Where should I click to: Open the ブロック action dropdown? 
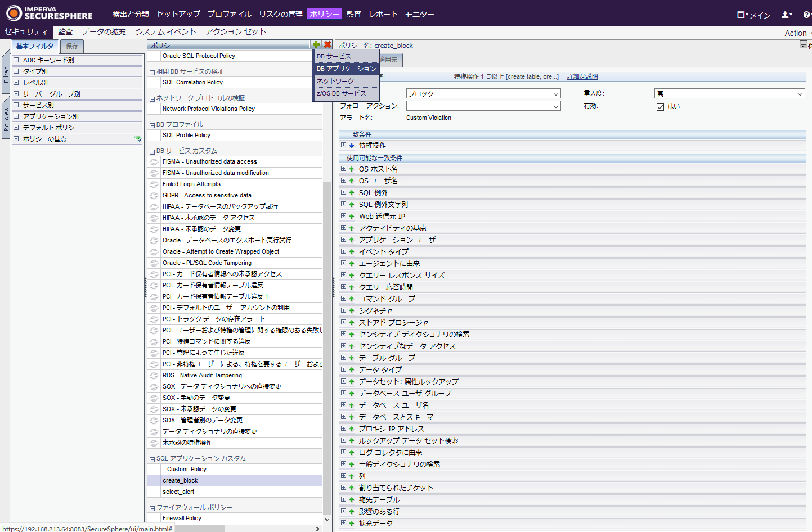point(483,93)
